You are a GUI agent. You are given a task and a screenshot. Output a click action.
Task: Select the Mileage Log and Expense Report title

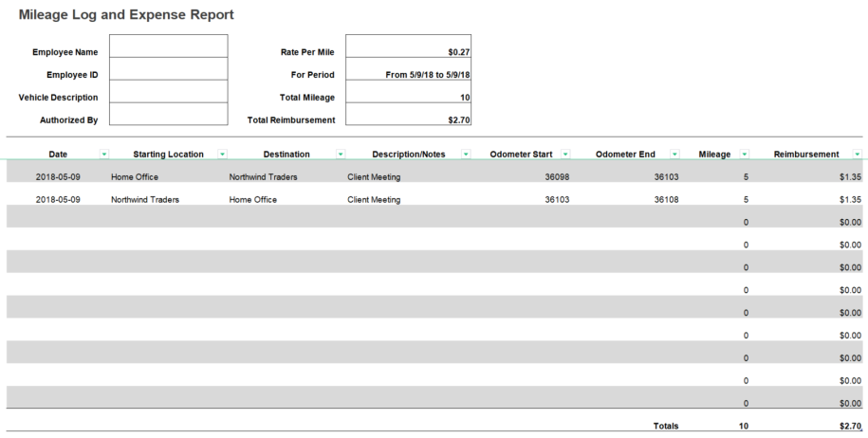pyautogui.click(x=126, y=15)
